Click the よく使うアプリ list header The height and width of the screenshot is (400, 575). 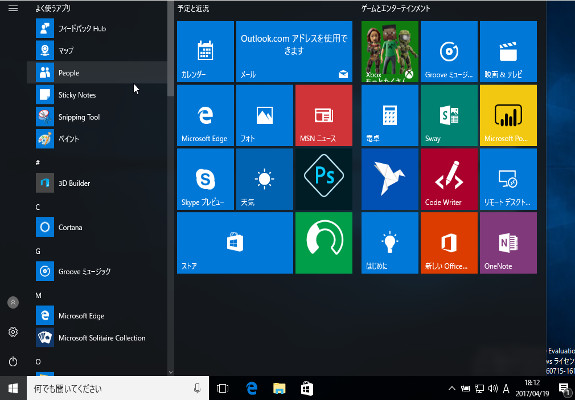pyautogui.click(x=53, y=8)
